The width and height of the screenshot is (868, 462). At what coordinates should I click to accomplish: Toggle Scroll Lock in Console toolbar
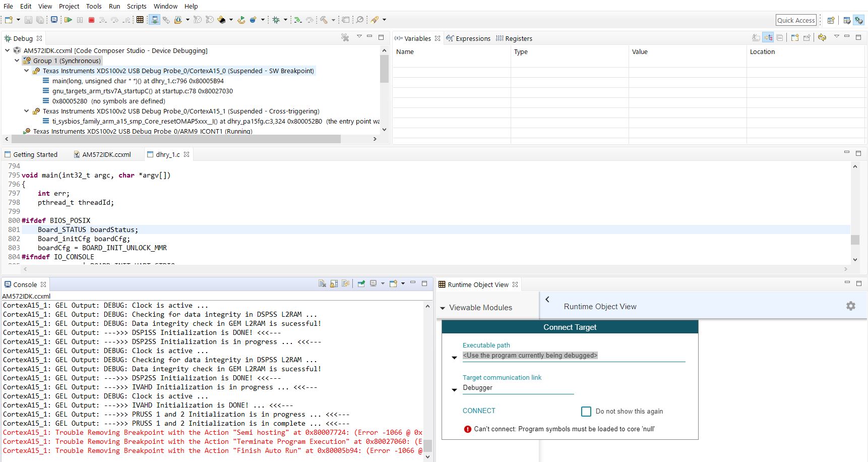[x=334, y=284]
